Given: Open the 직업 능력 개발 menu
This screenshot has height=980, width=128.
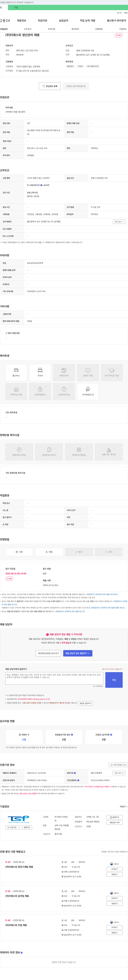Looking at the screenshot, I should coord(87,21).
